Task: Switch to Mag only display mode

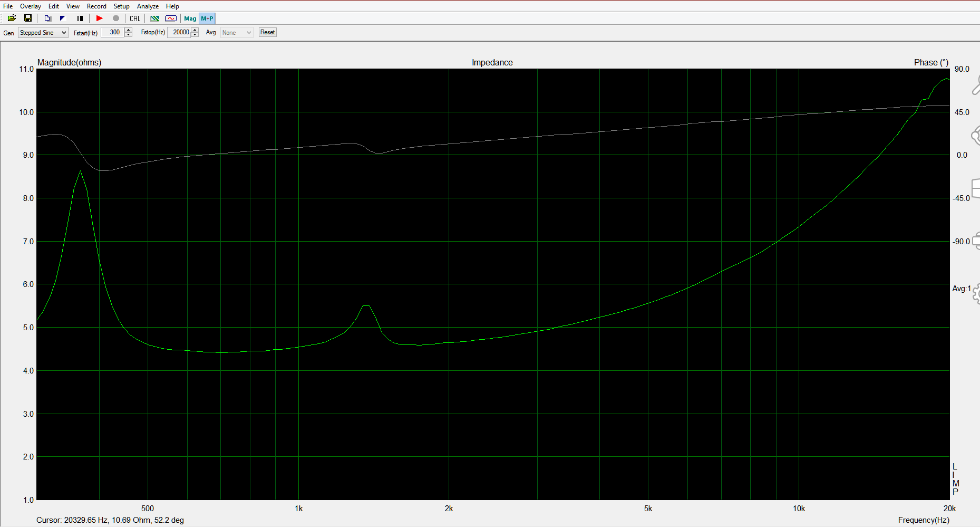Action: (x=190, y=18)
